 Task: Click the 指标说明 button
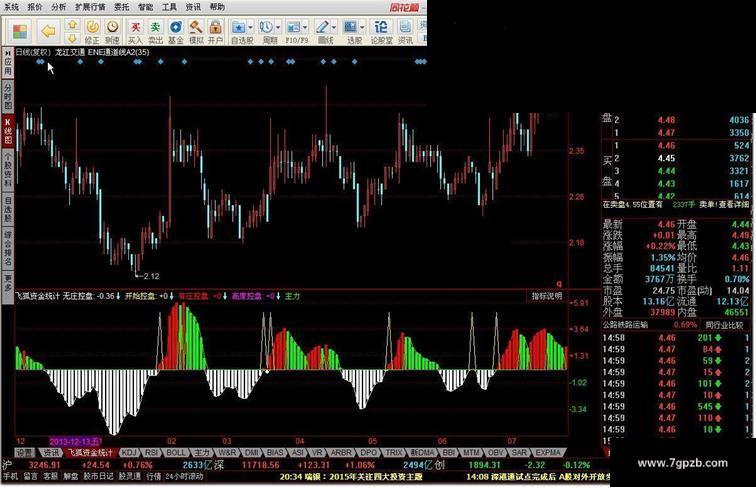(547, 296)
